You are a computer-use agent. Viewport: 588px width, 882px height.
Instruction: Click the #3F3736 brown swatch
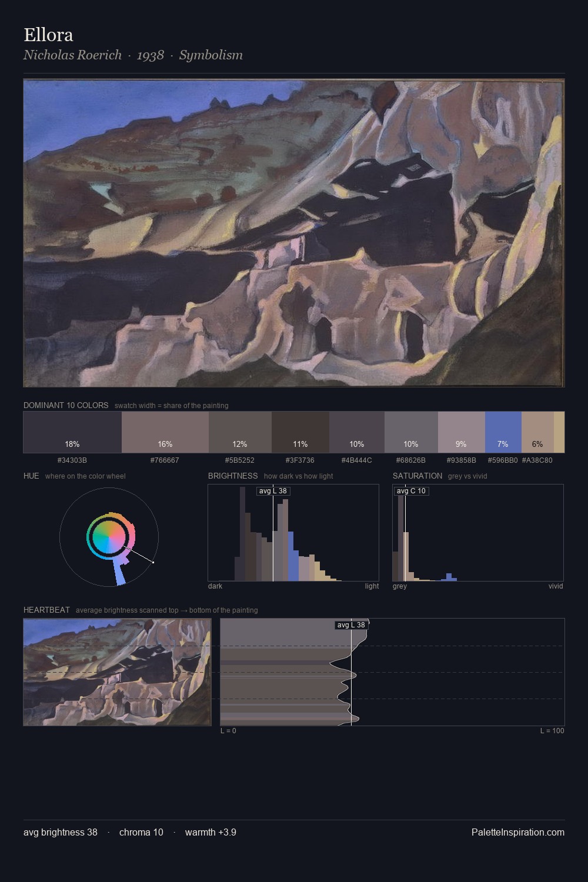(300, 432)
